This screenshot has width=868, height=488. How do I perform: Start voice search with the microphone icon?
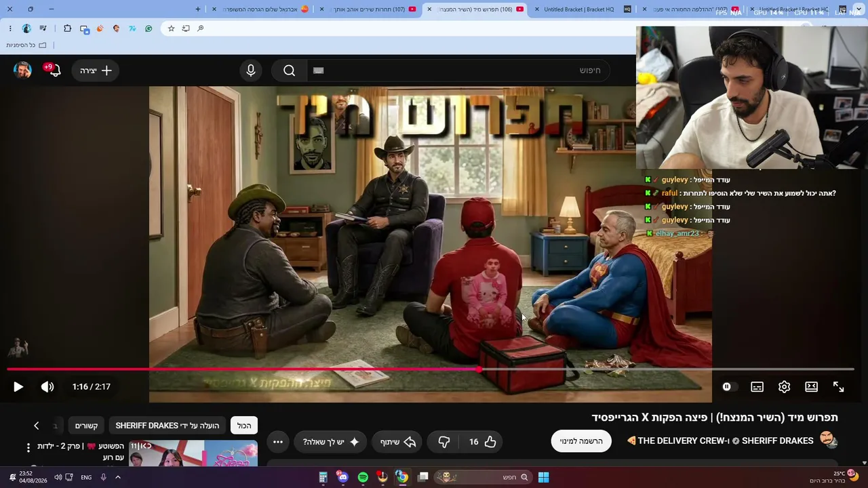point(251,70)
